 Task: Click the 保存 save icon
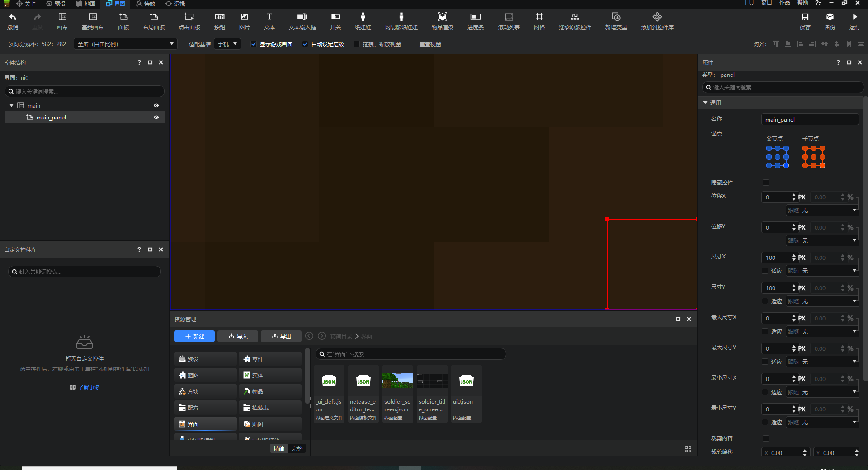coord(805,21)
